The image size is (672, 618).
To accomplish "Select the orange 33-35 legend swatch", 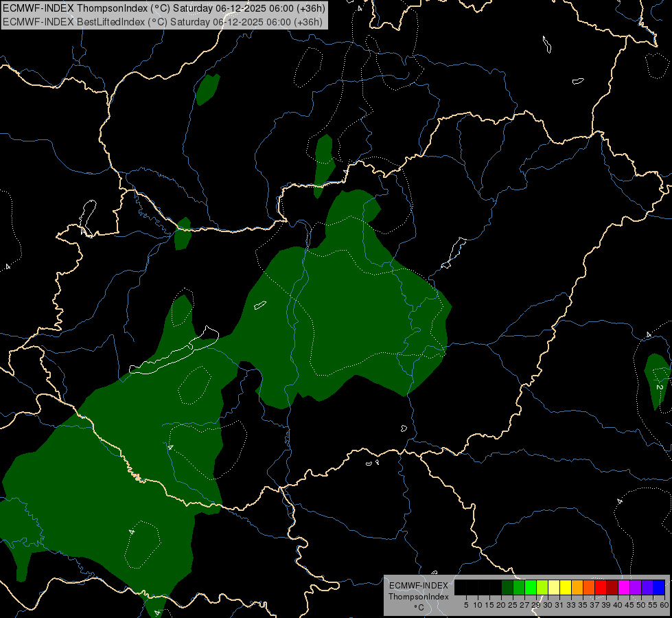I will pos(577,587).
